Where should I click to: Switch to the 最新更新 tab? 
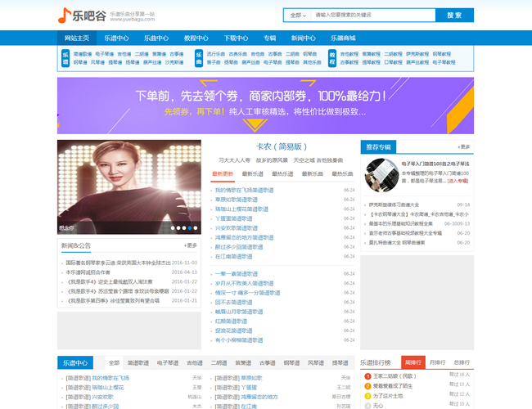(223, 173)
